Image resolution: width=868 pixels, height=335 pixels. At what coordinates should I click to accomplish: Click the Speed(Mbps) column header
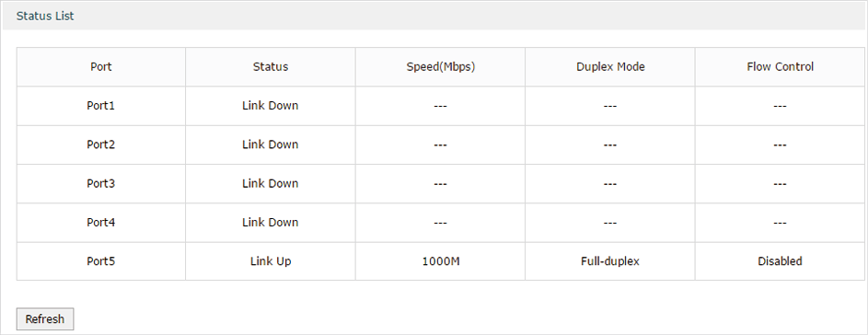coord(441,66)
